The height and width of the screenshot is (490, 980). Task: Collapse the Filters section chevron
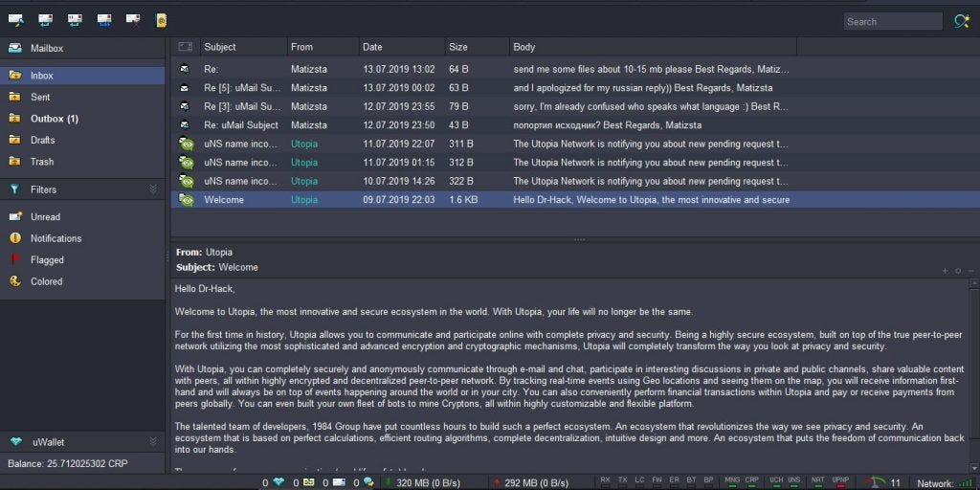coord(153,189)
